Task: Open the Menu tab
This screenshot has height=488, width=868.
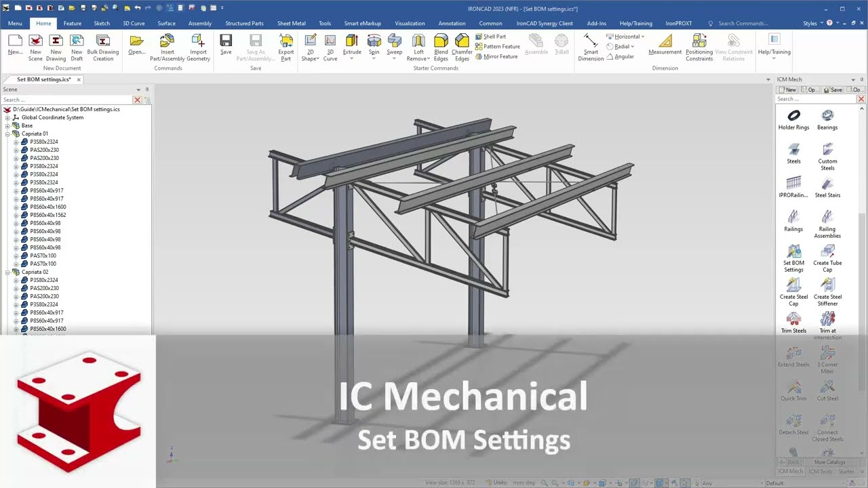Action: click(x=15, y=23)
